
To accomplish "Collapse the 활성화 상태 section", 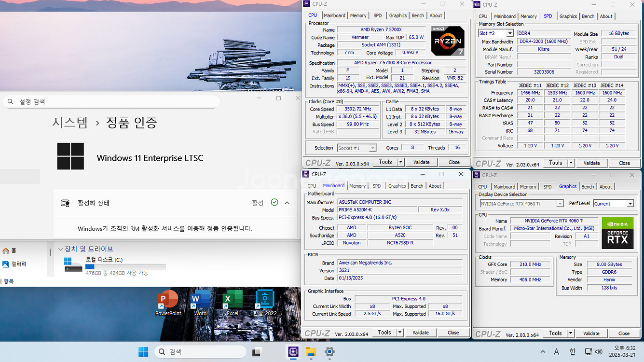I will point(287,203).
